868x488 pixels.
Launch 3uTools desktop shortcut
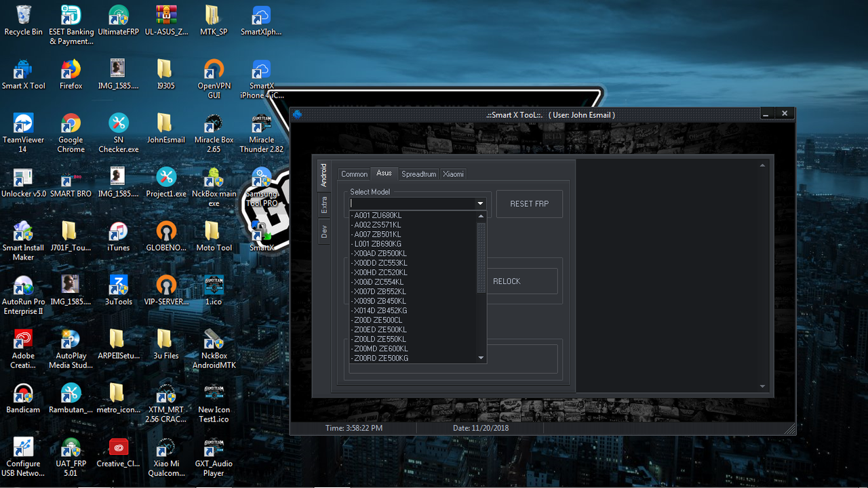[x=119, y=291]
